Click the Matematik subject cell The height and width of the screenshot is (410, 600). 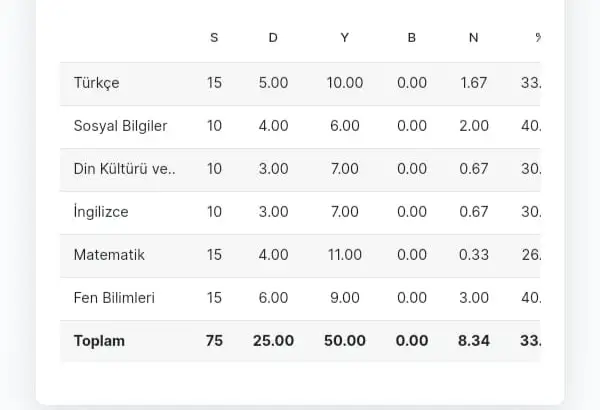(109, 255)
